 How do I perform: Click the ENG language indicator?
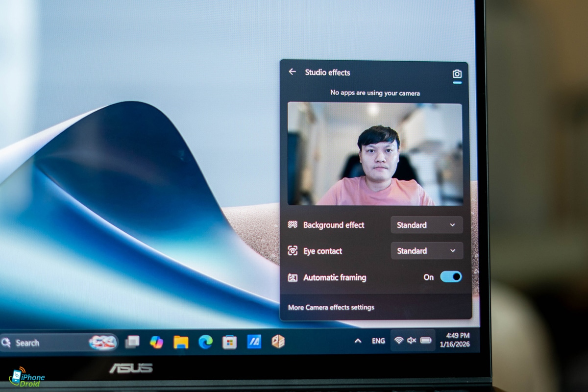click(378, 341)
